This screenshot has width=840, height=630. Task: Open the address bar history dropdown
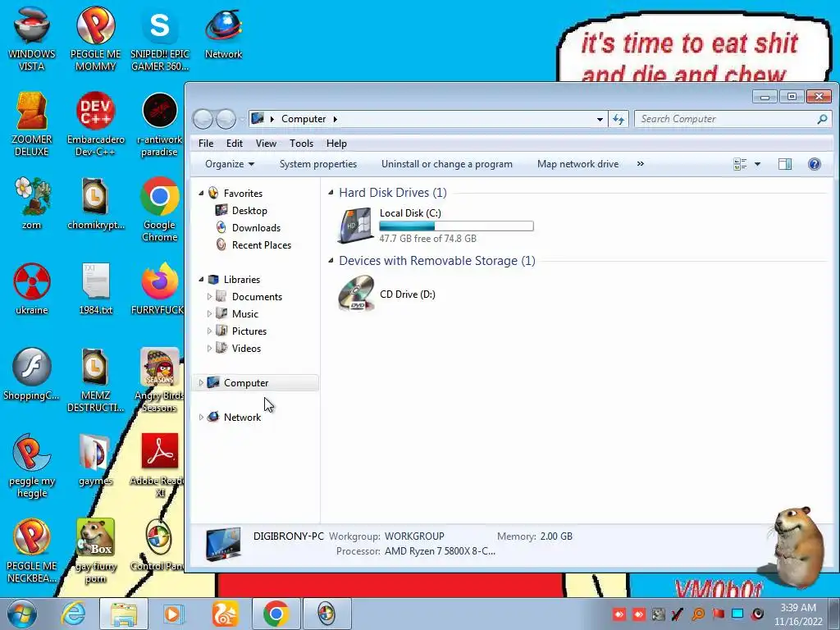(600, 119)
